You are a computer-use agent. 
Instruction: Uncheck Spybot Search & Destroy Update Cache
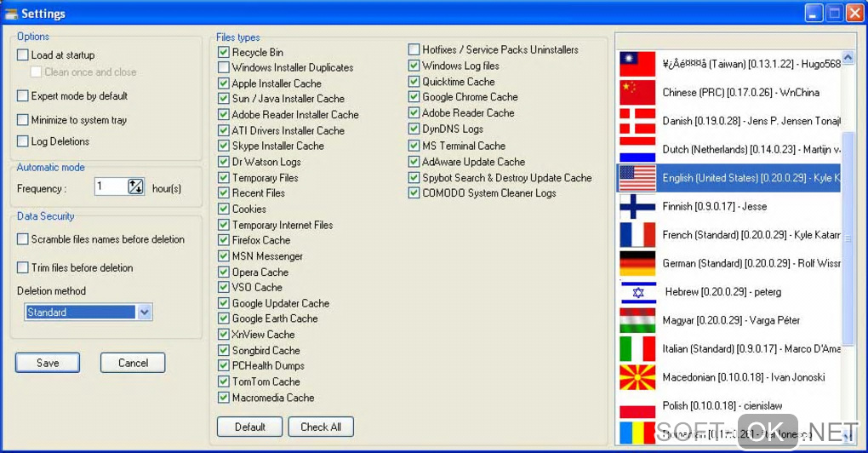pyautogui.click(x=414, y=178)
